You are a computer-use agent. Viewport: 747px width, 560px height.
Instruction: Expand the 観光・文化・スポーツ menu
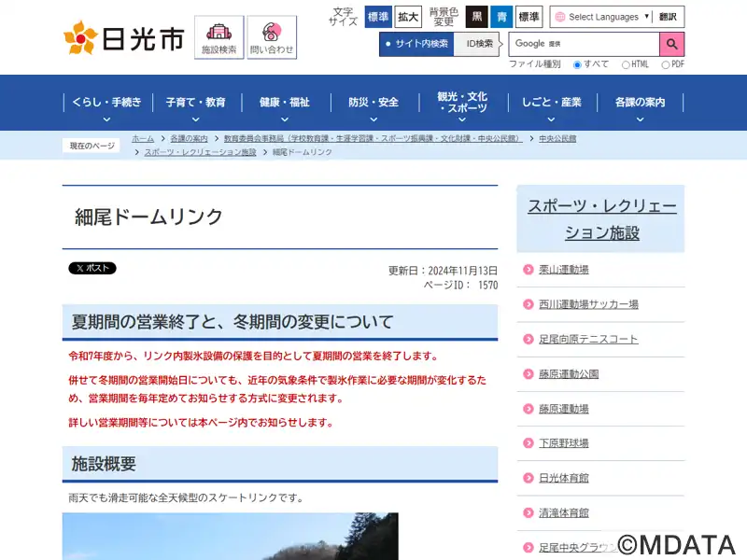click(461, 103)
